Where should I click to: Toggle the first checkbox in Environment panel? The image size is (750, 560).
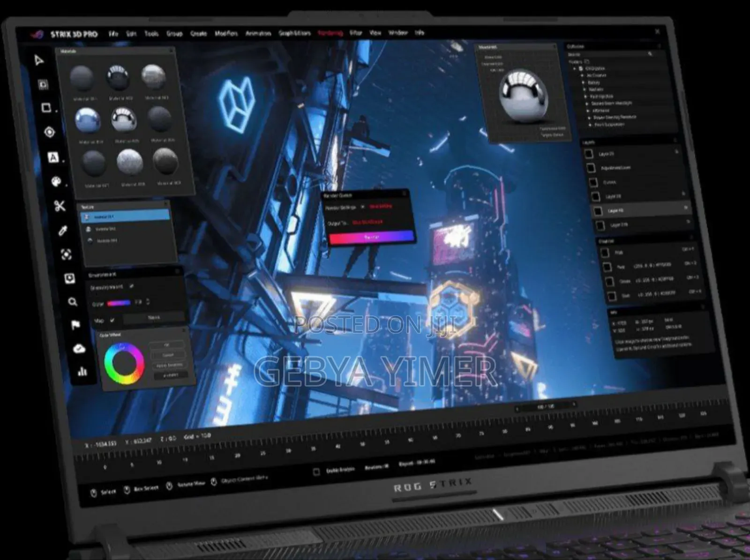coord(132,285)
